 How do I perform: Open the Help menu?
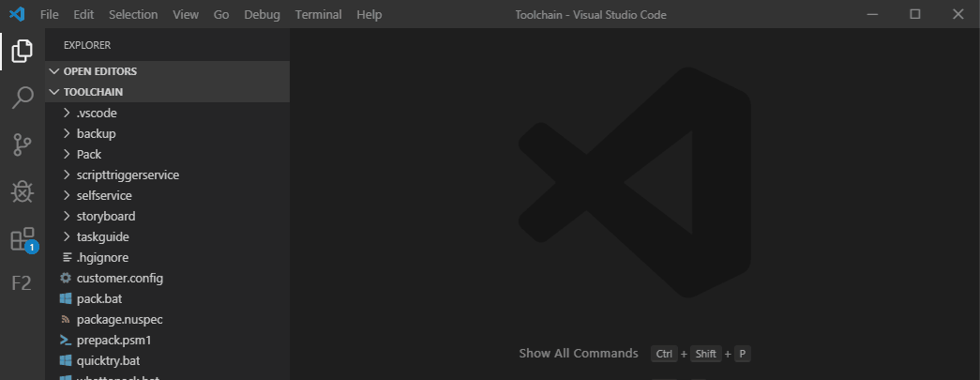point(369,14)
